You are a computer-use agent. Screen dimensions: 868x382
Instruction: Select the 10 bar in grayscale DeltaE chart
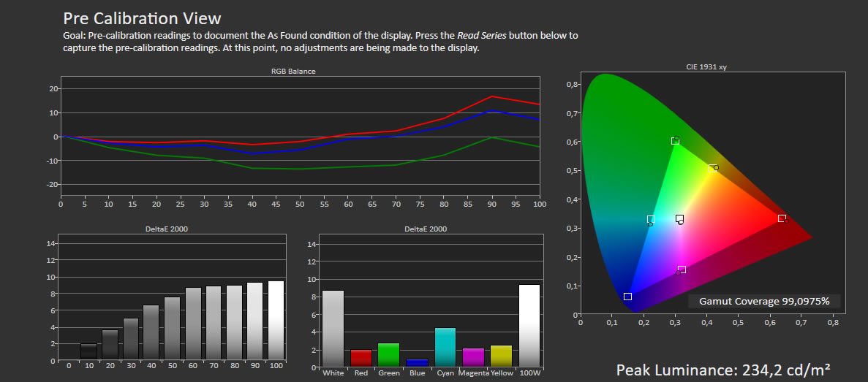(88, 351)
